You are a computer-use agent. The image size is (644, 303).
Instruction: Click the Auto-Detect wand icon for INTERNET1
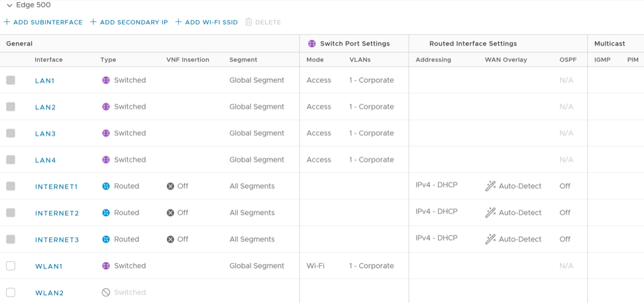point(490,186)
